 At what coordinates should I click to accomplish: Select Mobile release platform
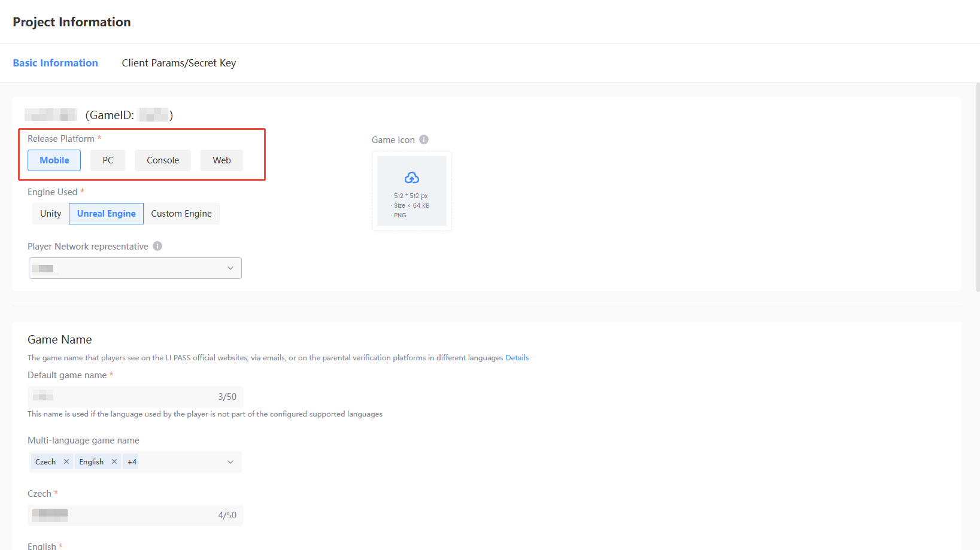tap(54, 160)
